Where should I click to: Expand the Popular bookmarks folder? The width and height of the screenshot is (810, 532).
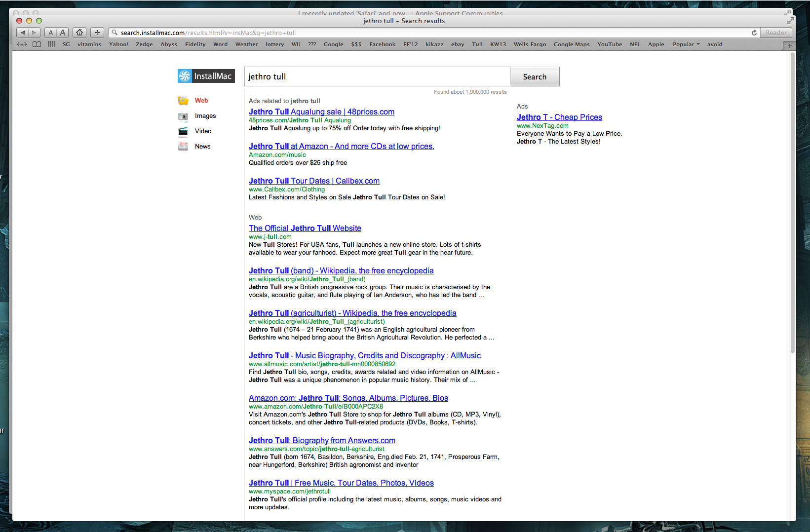(x=686, y=44)
